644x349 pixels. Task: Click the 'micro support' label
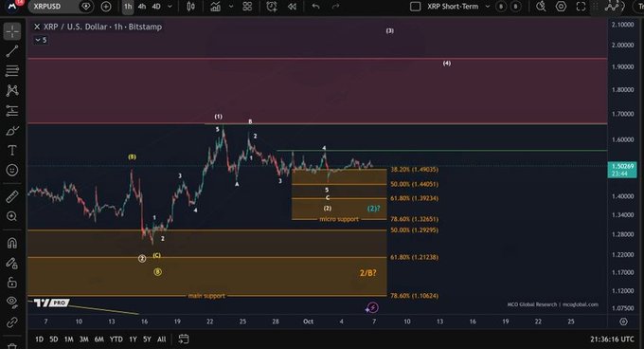tap(339, 219)
